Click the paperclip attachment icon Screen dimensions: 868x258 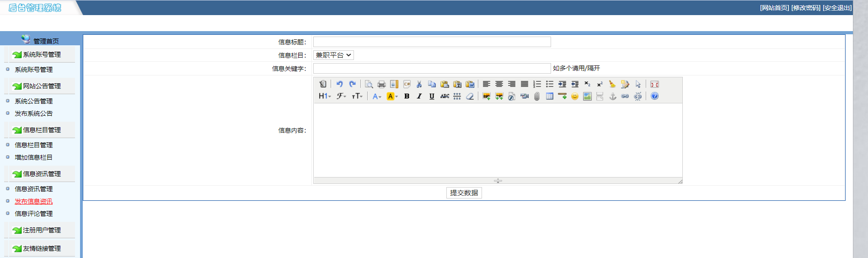[537, 96]
